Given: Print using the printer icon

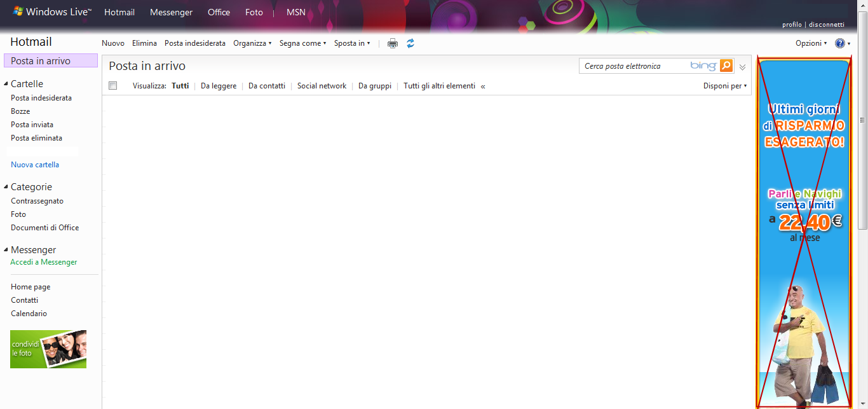Looking at the screenshot, I should (x=393, y=43).
